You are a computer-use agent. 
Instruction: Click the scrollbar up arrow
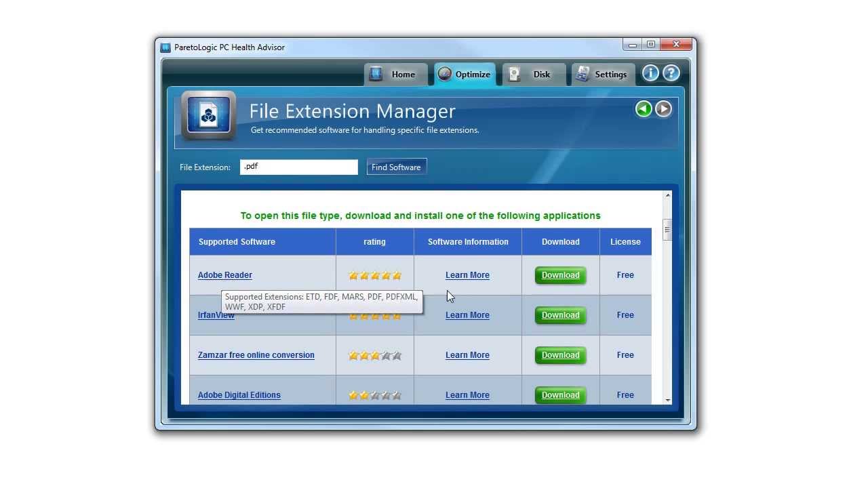(x=667, y=195)
